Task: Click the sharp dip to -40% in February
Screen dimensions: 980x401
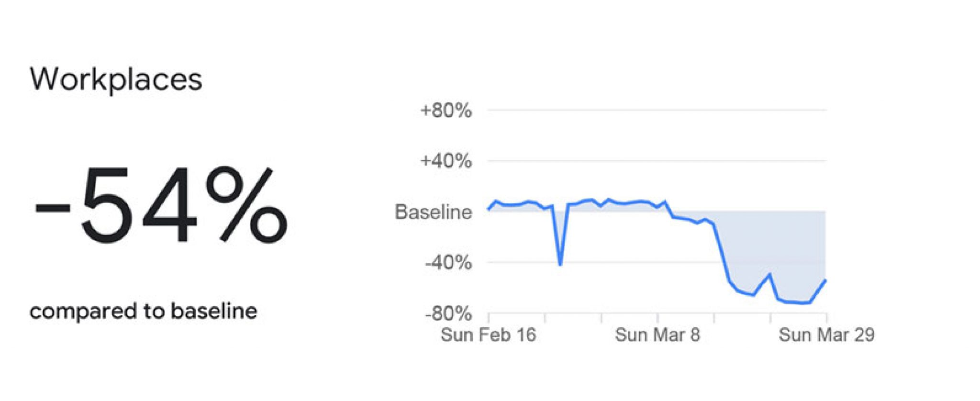Action: click(560, 264)
